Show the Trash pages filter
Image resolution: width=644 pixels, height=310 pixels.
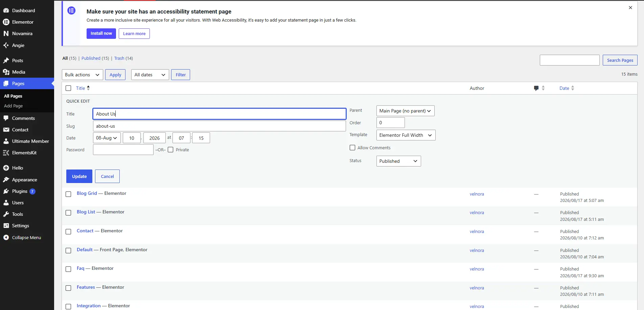pos(119,58)
